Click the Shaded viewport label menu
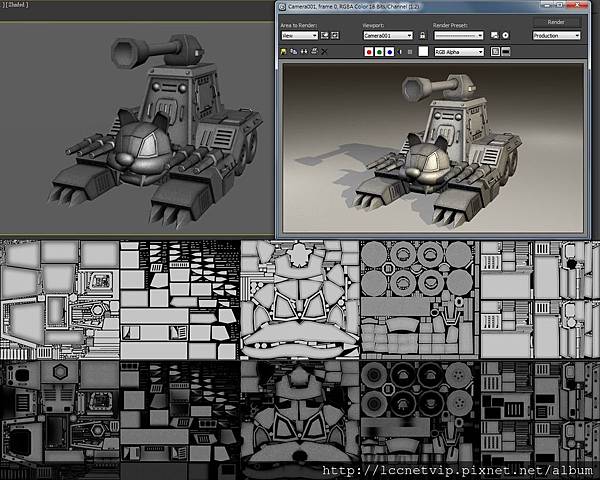The image size is (600, 480). (15, 5)
